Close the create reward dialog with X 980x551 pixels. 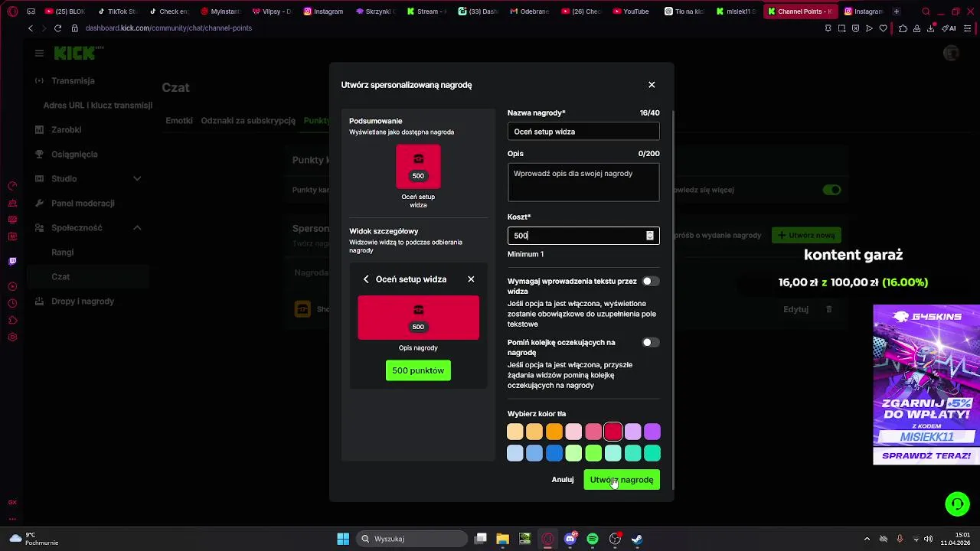652,85
